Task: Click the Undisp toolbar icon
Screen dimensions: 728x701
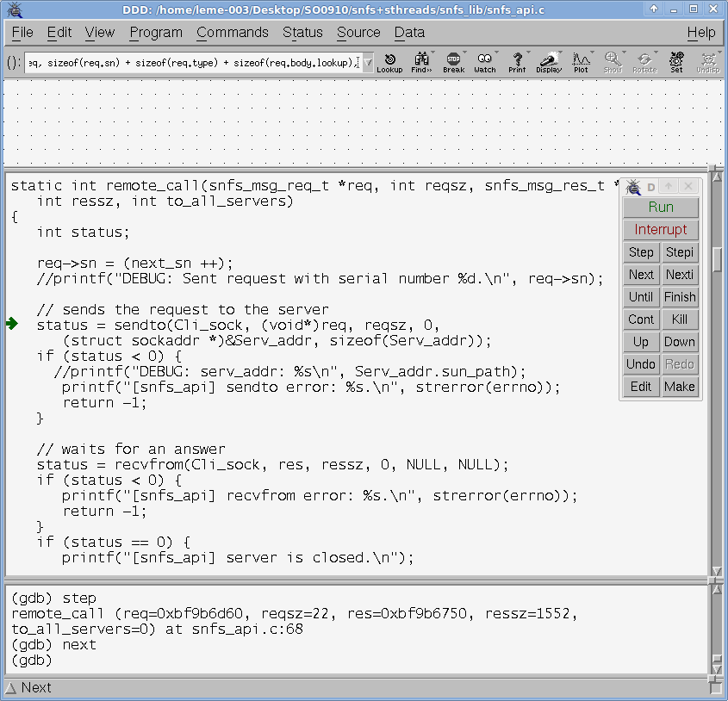Action: pos(708,63)
